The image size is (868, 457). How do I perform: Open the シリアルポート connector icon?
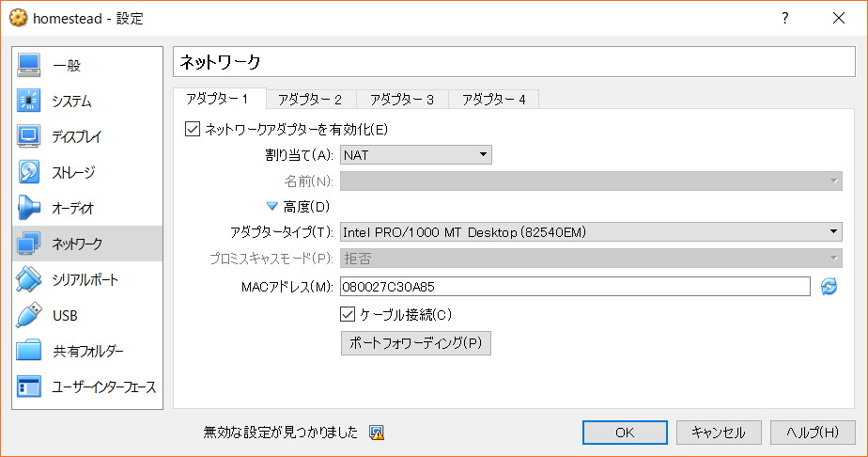tap(28, 279)
